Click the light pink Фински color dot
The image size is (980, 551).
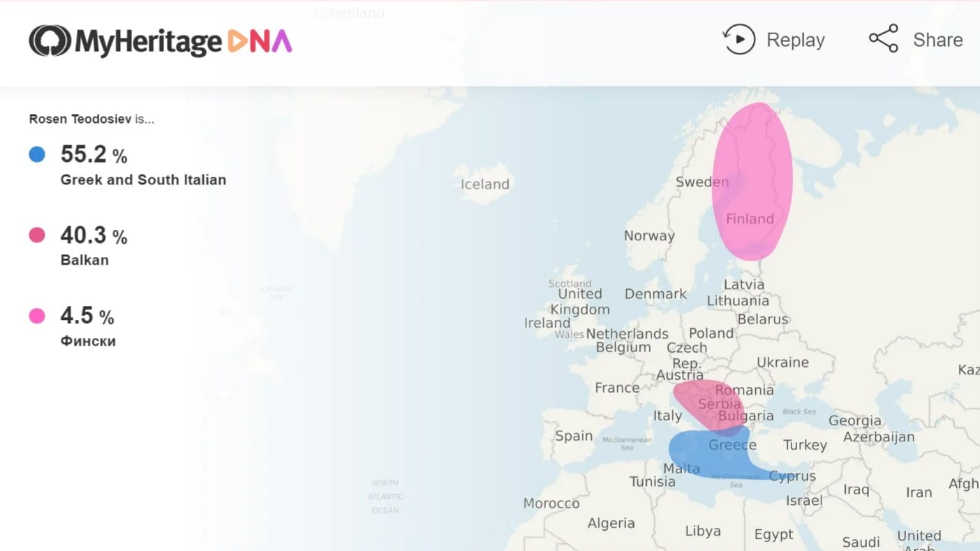37,316
